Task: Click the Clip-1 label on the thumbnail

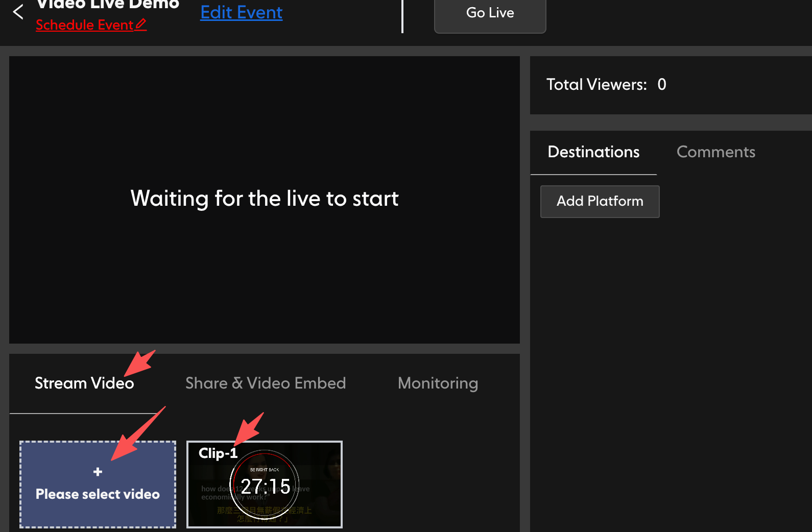Action: pyautogui.click(x=218, y=453)
